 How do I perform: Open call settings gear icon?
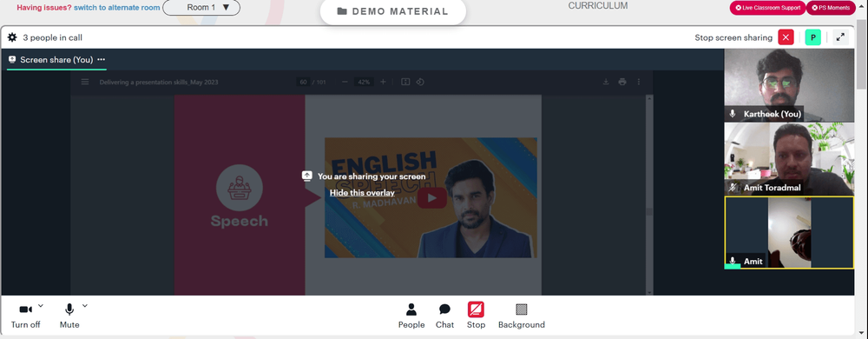point(12,37)
